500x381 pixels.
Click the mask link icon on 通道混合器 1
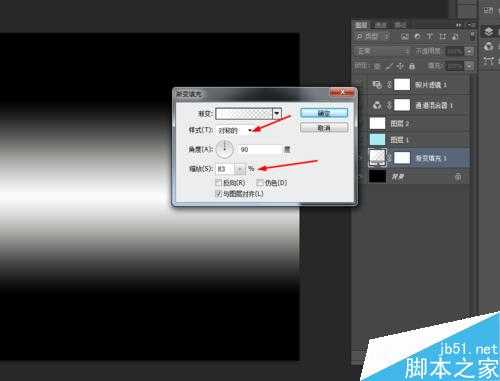(389, 105)
